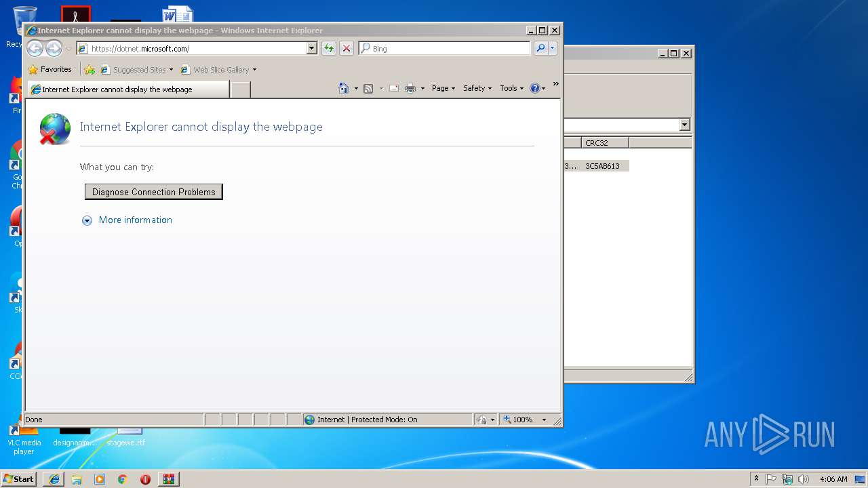The width and height of the screenshot is (868, 488).
Task: Click the RSS feeds icon
Action: [368, 88]
